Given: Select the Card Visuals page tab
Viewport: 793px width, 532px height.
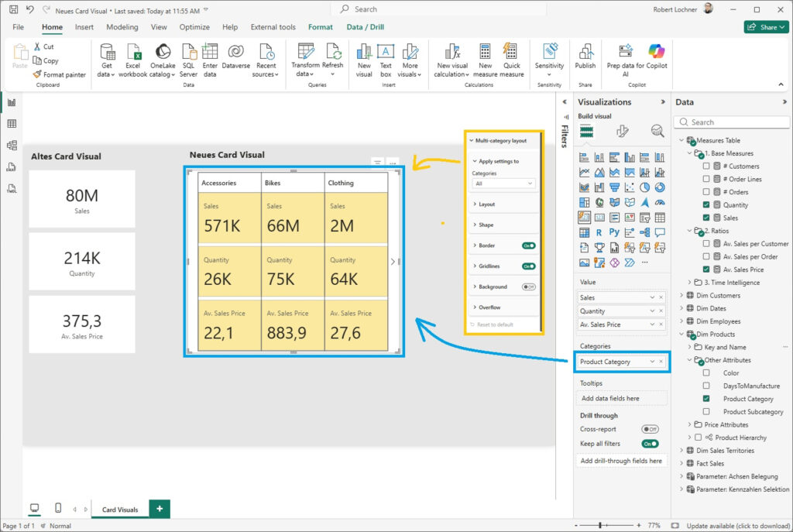Looking at the screenshot, I should 120,510.
